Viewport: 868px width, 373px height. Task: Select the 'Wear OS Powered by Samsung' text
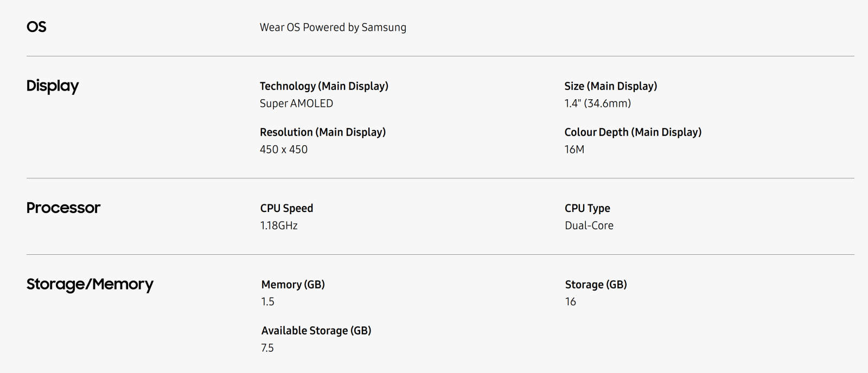point(333,27)
